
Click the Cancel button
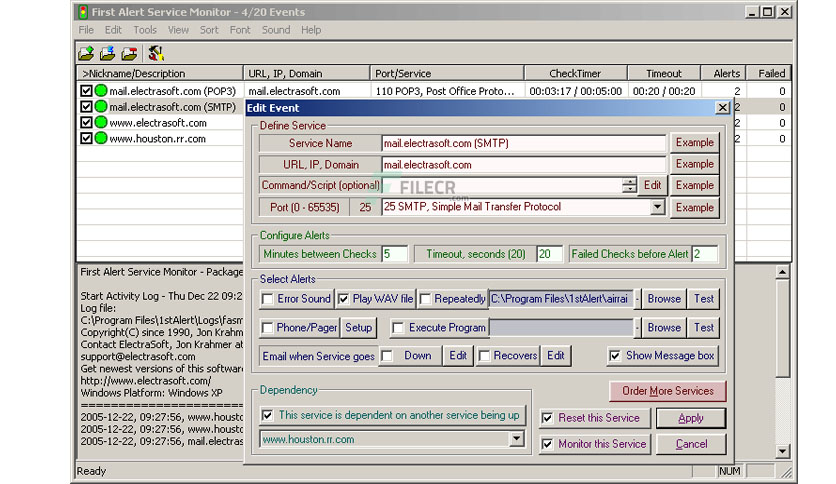(691, 444)
